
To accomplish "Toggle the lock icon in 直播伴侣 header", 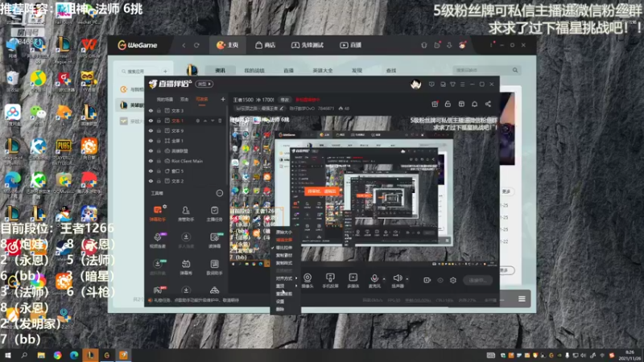I will click(x=448, y=104).
